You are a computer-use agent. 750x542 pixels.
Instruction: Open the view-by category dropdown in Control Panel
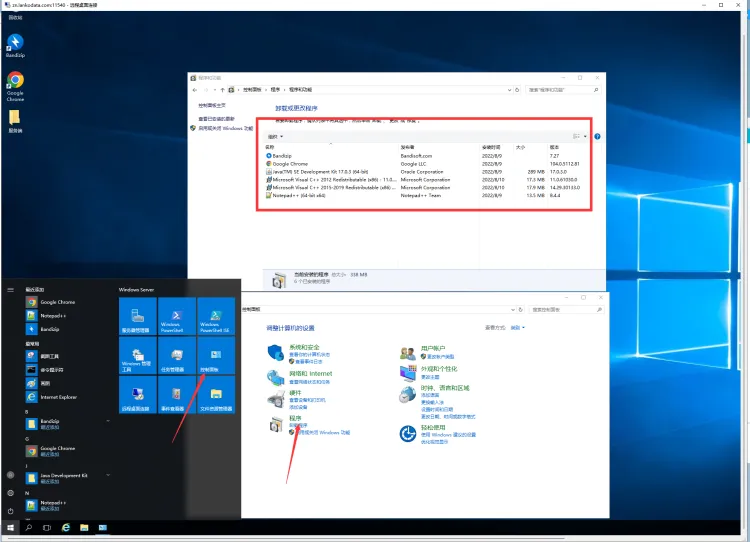tap(517, 328)
